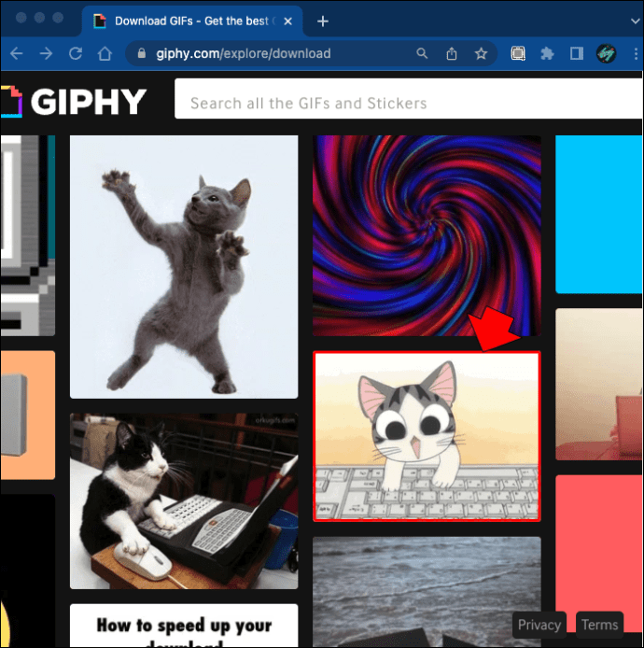Open a new browser tab

tap(323, 21)
